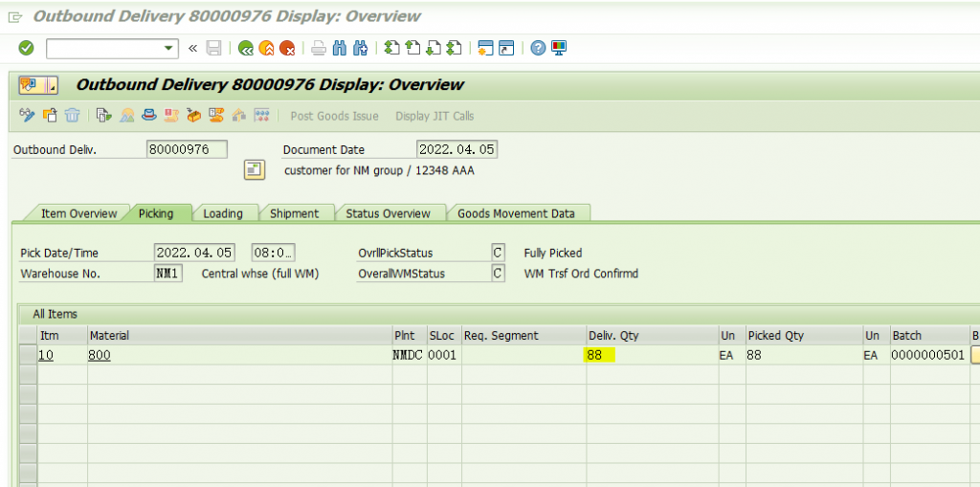Screen dimensions: 980x487
Task: Select the Picking tab
Action: click(x=156, y=213)
